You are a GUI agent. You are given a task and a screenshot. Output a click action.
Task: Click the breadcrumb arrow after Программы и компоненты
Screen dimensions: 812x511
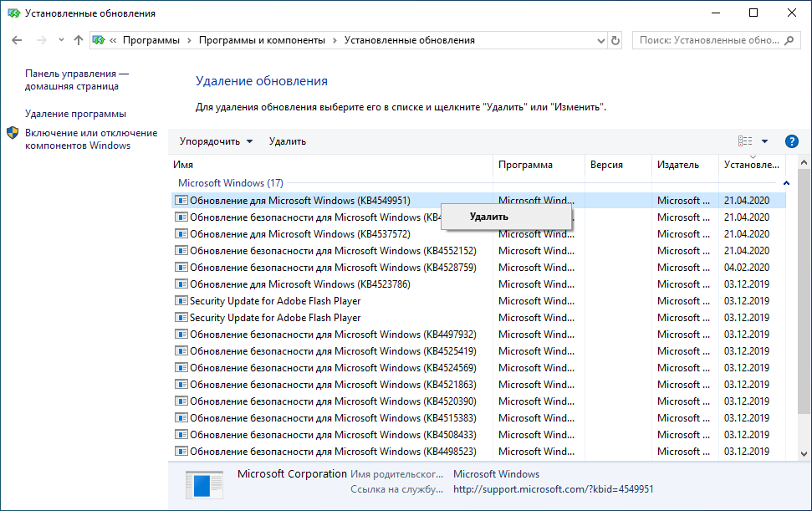[335, 40]
